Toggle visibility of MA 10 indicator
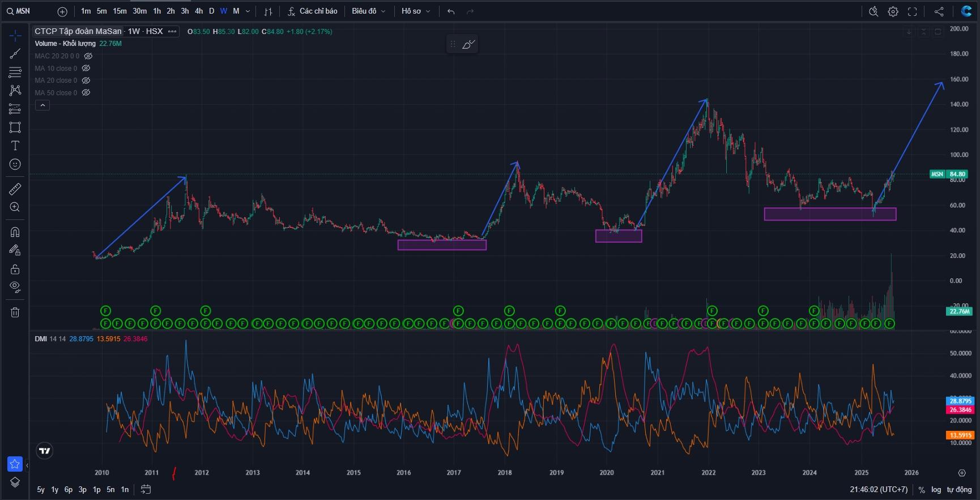This screenshot has height=500, width=980. 86,69
